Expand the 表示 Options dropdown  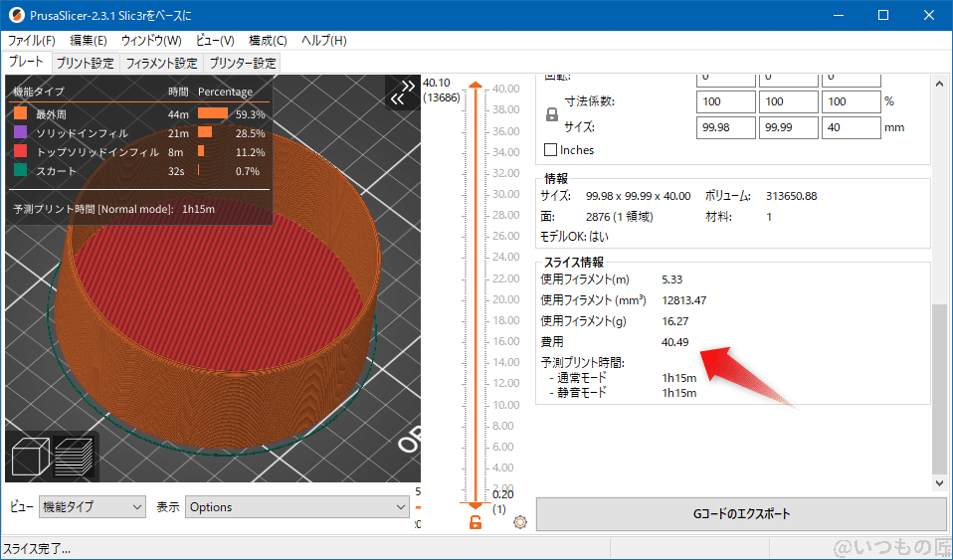coord(297,507)
